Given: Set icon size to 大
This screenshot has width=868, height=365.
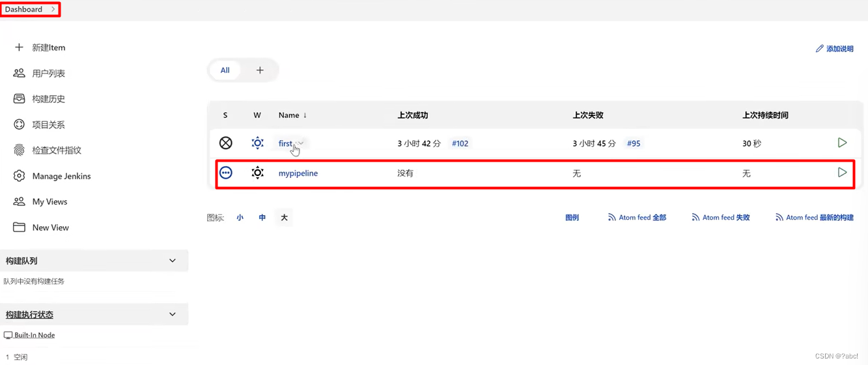Looking at the screenshot, I should [x=284, y=218].
